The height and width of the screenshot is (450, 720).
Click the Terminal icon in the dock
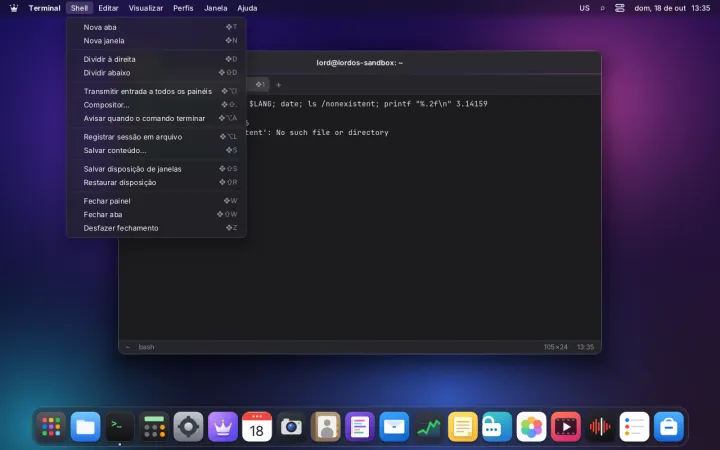tap(120, 427)
